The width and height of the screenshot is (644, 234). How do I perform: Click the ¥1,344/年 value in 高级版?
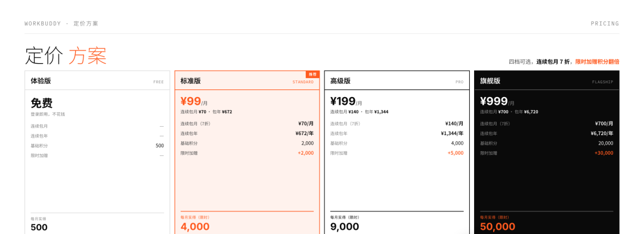(452, 133)
